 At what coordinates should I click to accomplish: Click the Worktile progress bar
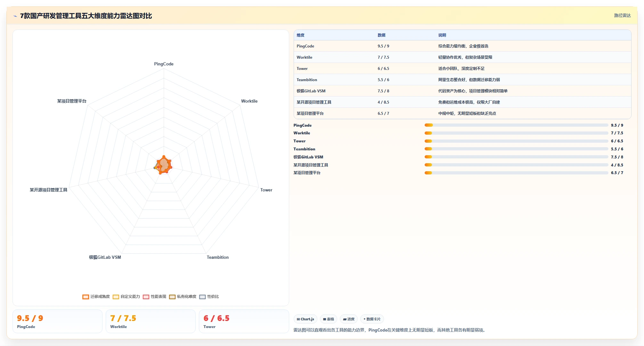(516, 133)
